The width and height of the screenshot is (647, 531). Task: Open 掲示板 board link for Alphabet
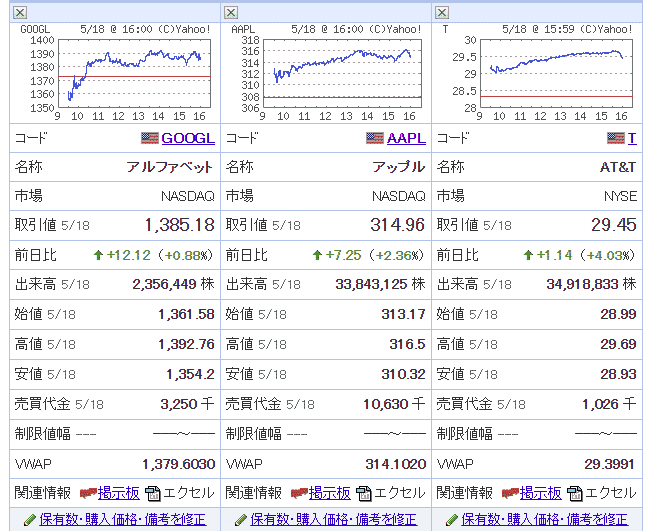(119, 493)
